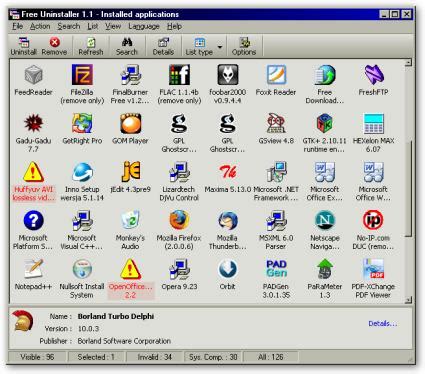Open the Details toolbar button

click(163, 46)
